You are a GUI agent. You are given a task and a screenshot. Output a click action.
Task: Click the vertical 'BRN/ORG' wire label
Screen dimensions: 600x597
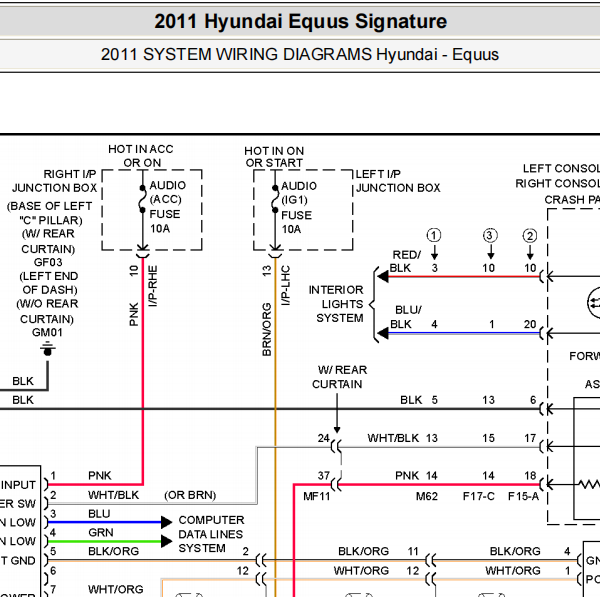267,329
